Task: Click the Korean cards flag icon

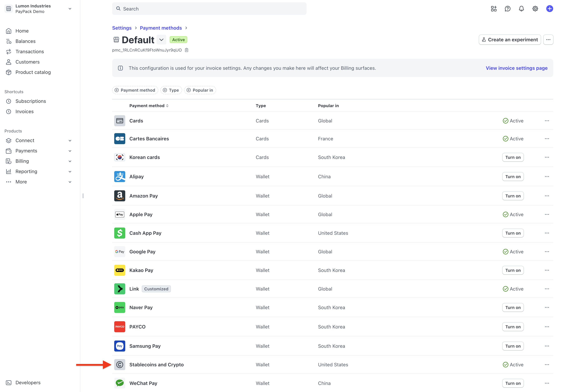Action: coord(120,157)
